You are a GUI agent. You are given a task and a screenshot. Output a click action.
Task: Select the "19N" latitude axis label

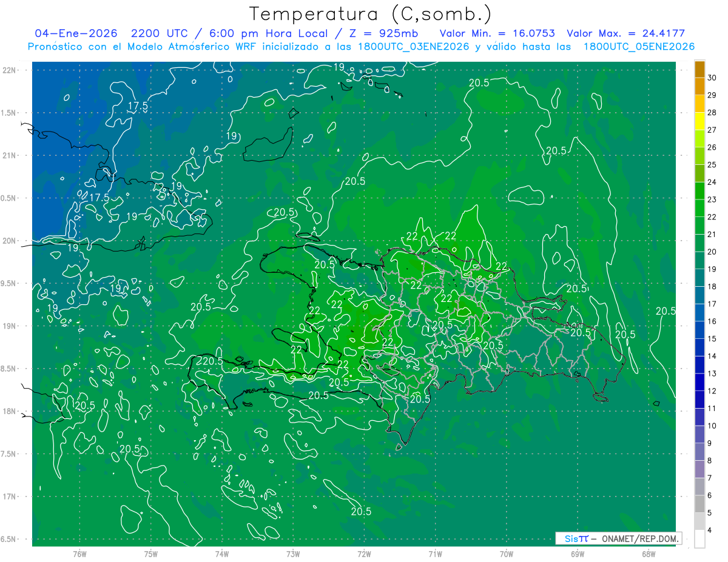[x=10, y=326]
